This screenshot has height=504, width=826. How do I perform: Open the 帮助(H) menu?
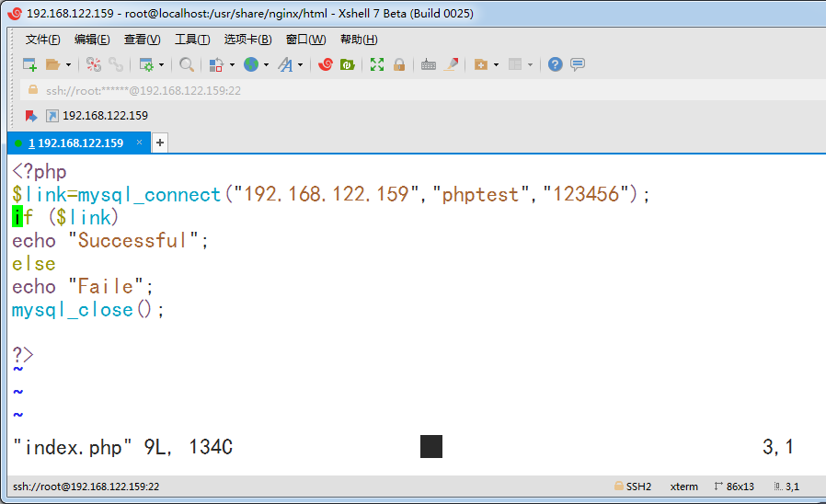point(359,40)
